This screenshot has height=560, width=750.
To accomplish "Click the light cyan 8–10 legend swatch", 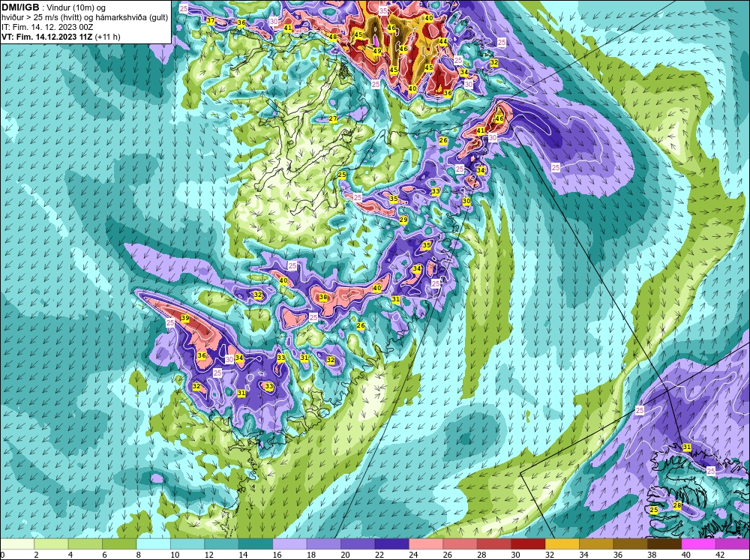I will point(153,544).
